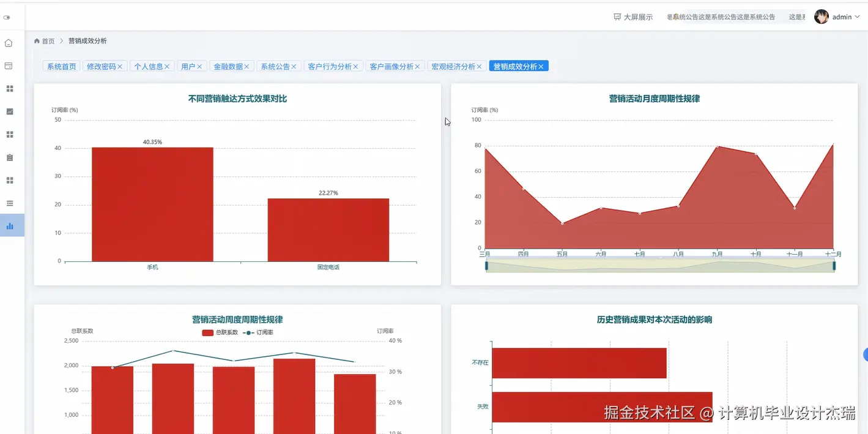
Task: Switch to the 个人信息 tab
Action: coord(149,66)
